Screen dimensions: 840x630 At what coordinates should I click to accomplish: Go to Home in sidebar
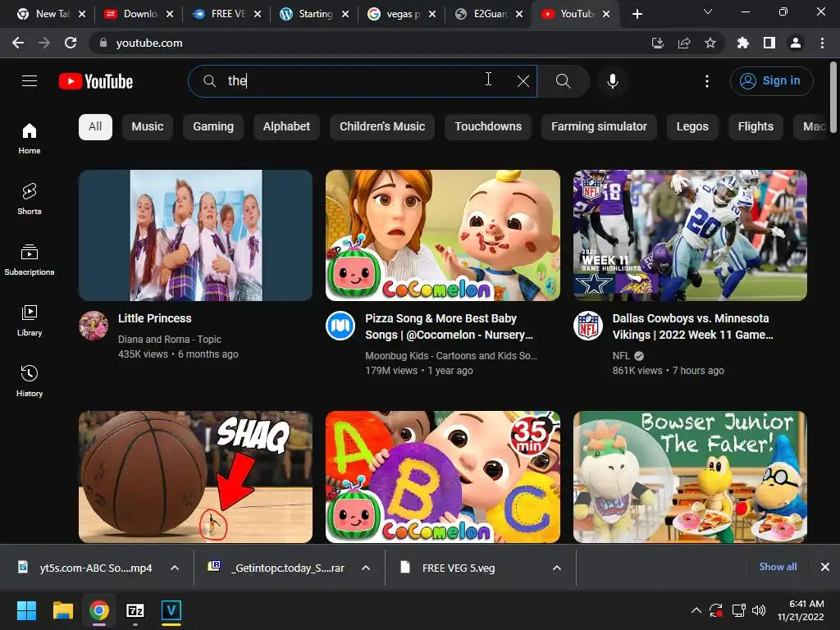tap(30, 139)
